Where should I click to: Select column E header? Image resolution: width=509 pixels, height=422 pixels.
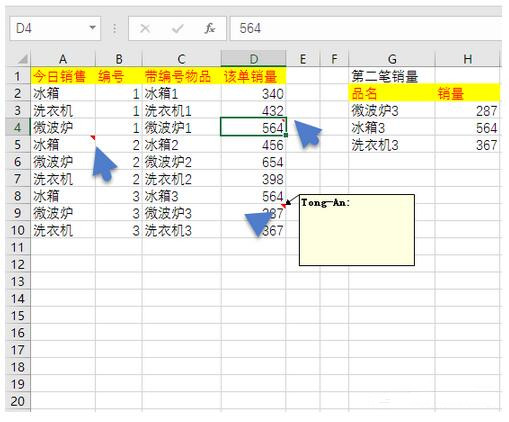point(303,59)
